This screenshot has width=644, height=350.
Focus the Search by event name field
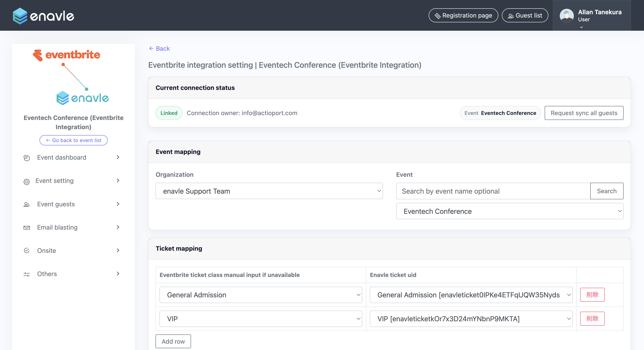coord(493,191)
